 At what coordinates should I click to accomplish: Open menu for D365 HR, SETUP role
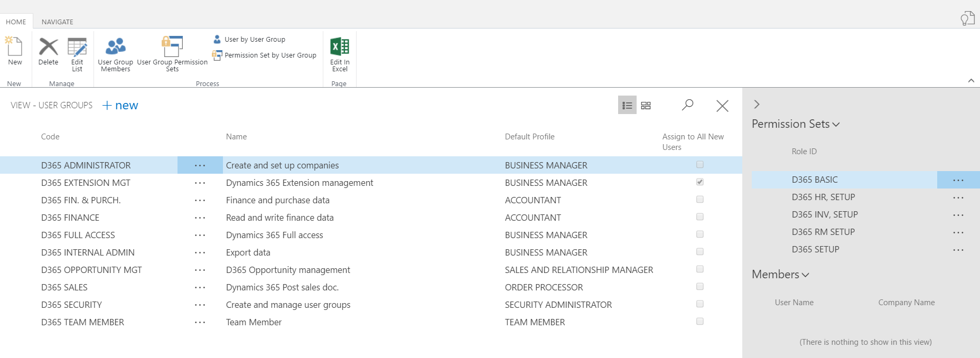click(x=958, y=197)
